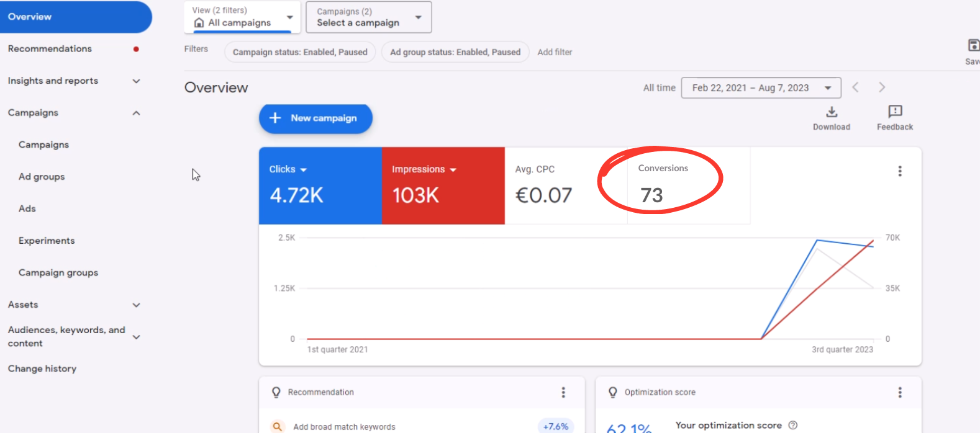Click optimization score help question icon
980x433 pixels.
792,425
